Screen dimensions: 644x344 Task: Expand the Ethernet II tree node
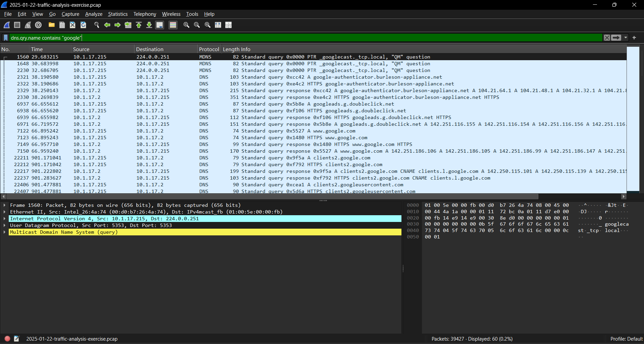click(x=4, y=212)
